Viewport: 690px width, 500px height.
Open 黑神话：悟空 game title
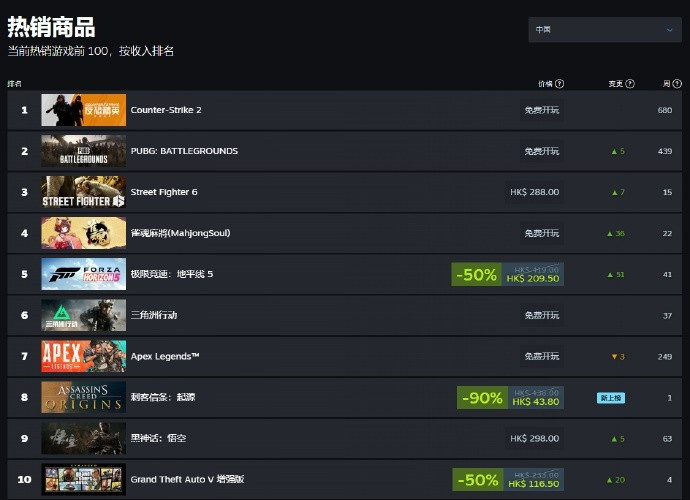158,438
